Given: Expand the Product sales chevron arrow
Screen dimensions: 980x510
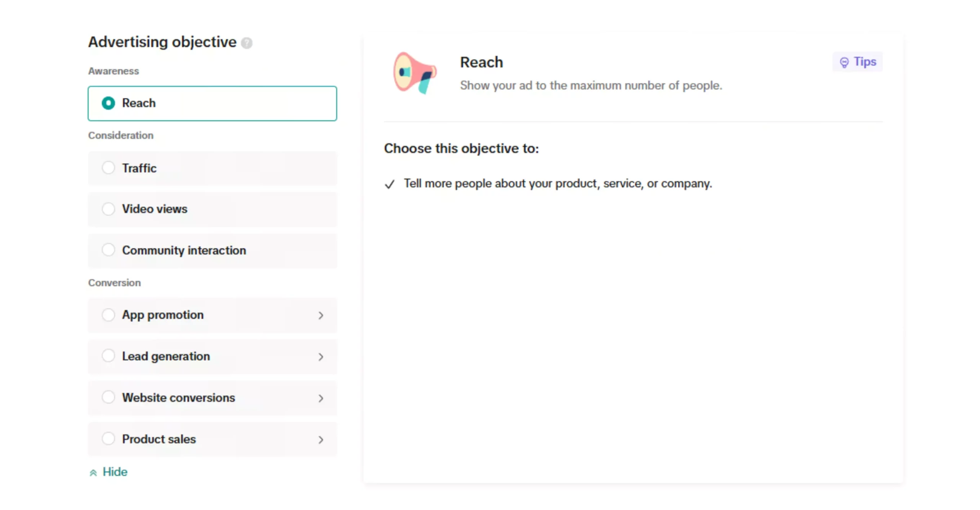Looking at the screenshot, I should coord(321,439).
